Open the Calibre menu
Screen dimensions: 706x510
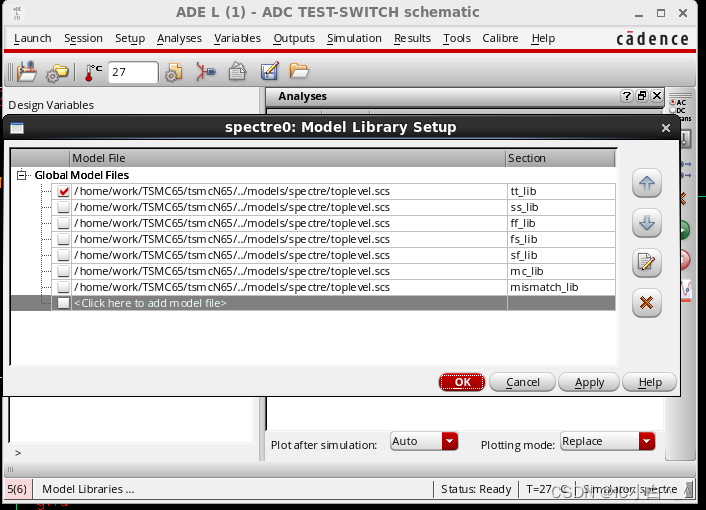[x=500, y=38]
